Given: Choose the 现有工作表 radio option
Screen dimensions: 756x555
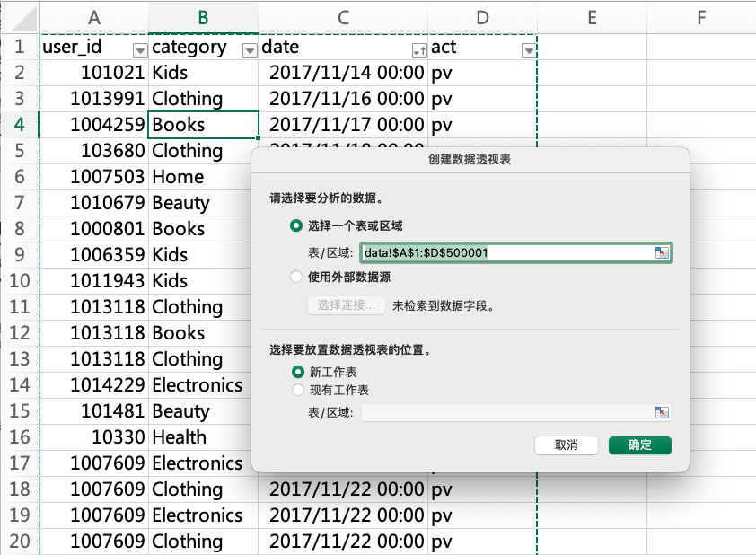Looking at the screenshot, I should click(x=297, y=390).
